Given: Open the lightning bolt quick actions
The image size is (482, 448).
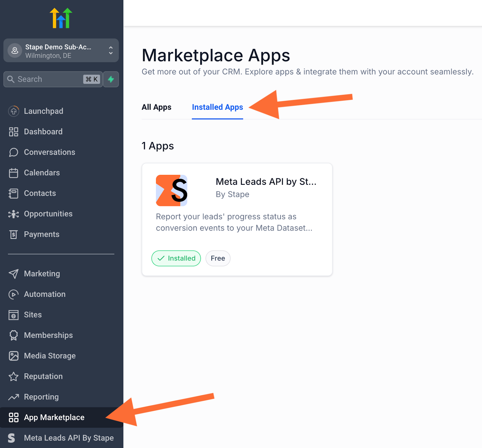Looking at the screenshot, I should coord(111,79).
